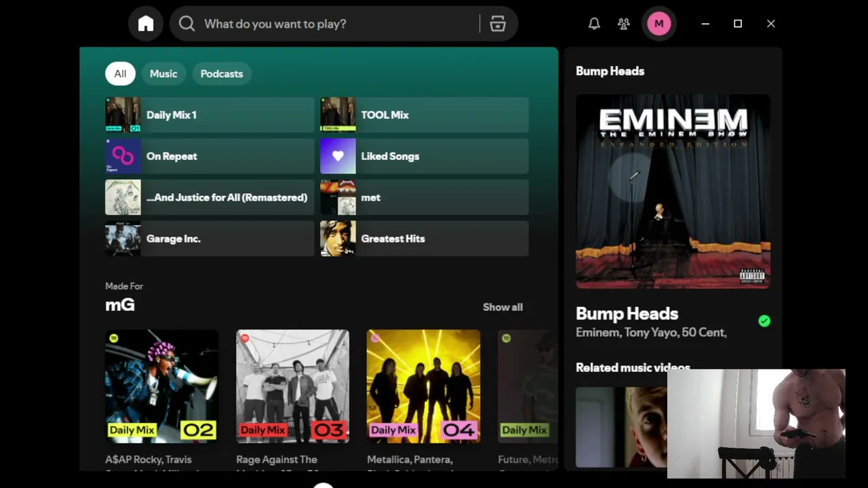This screenshot has height=488, width=868.
Task: Go to Spotify Home
Action: [146, 24]
